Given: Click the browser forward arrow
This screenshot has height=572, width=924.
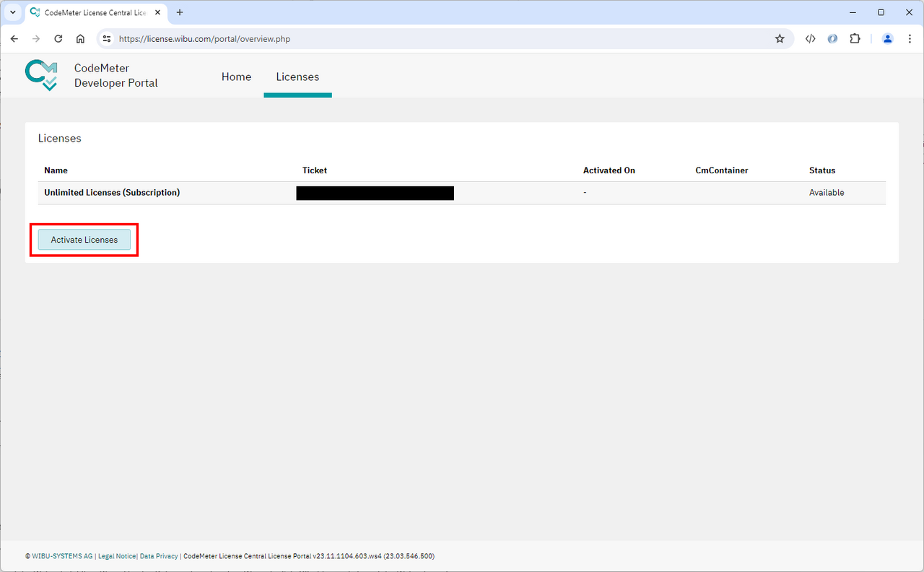Looking at the screenshot, I should coord(36,39).
